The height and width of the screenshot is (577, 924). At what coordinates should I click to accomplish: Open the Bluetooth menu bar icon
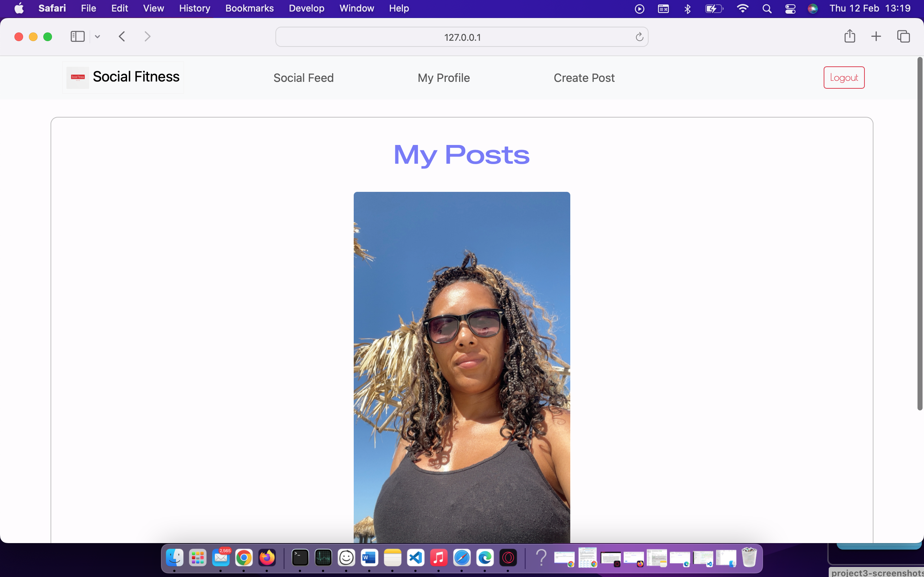tap(687, 8)
